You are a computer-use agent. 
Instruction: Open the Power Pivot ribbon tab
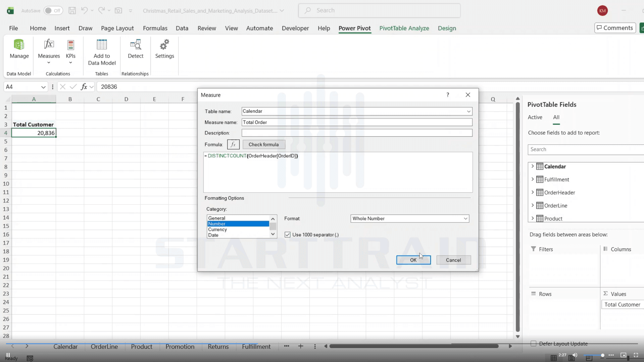[354, 28]
